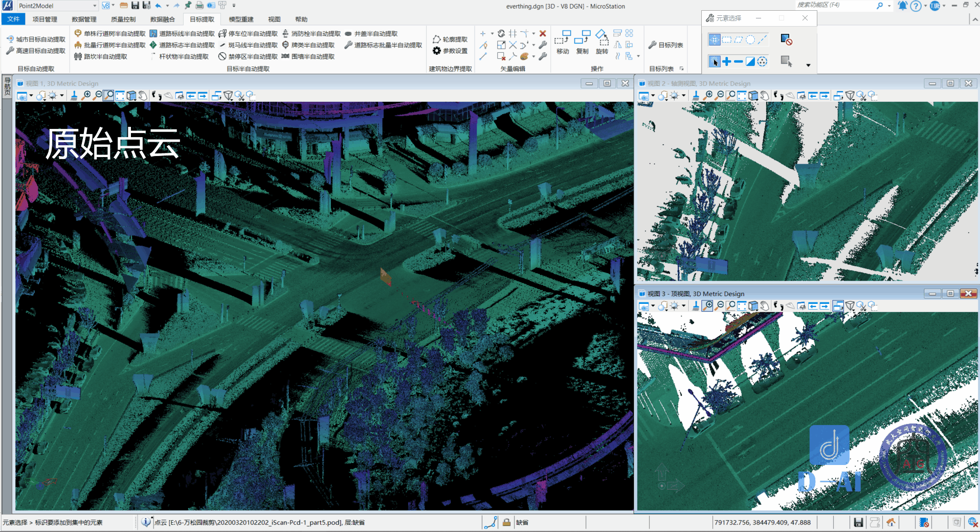Open 参数设置 in the ribbon
980x532 pixels.
450,51
